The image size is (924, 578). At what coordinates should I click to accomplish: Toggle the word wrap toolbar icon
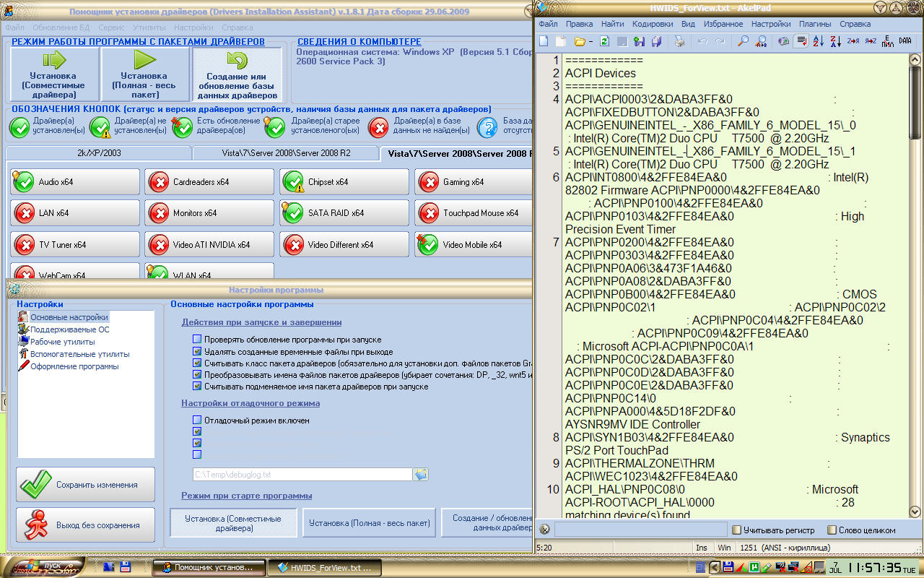[x=800, y=41]
